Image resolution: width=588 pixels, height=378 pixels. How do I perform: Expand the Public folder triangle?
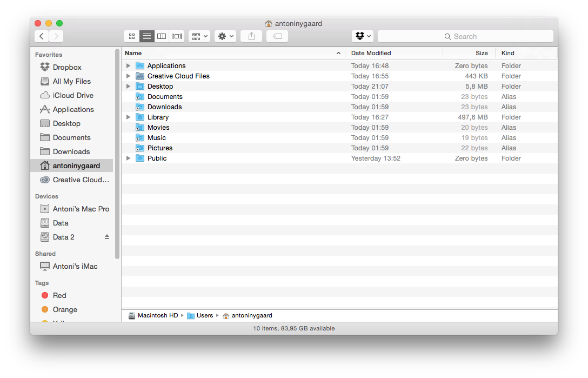[128, 158]
